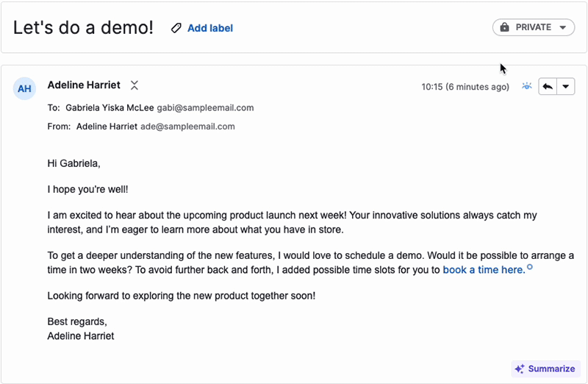Viewport: 588px width, 384px height.
Task: Click the reply arrow button
Action: (x=548, y=86)
